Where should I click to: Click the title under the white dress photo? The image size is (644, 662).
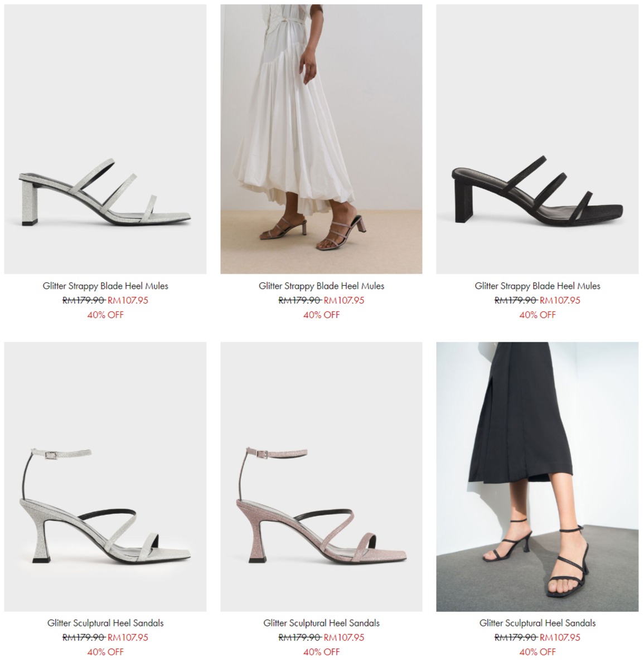click(x=321, y=286)
